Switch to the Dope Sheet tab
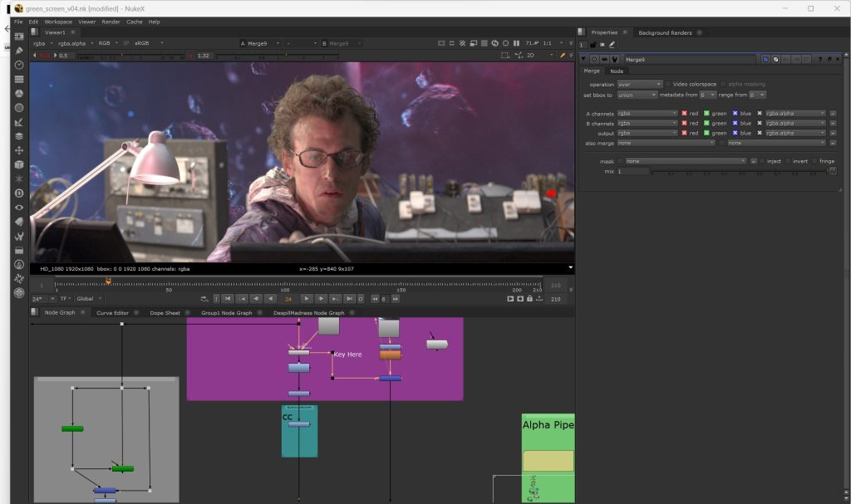The image size is (851, 504). coord(165,312)
